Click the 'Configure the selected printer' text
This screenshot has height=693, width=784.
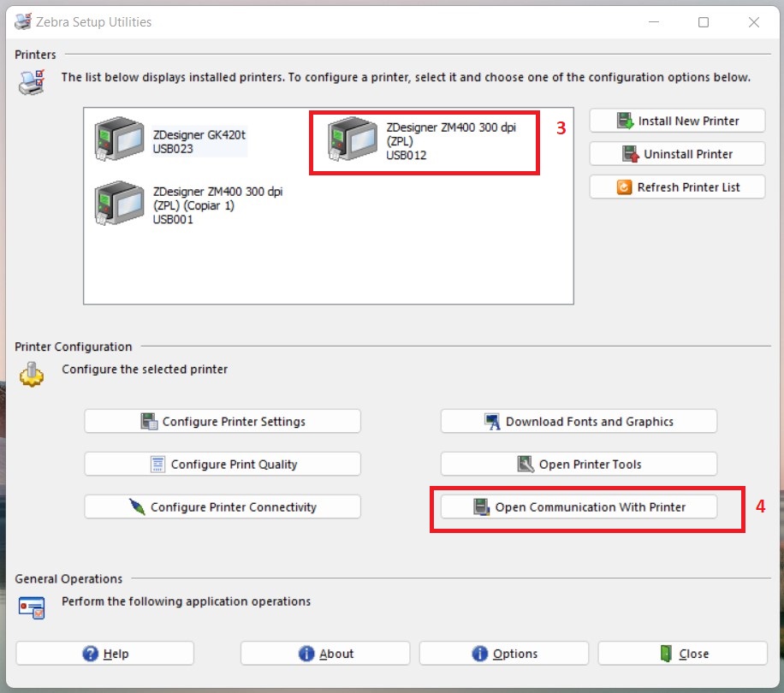145,370
